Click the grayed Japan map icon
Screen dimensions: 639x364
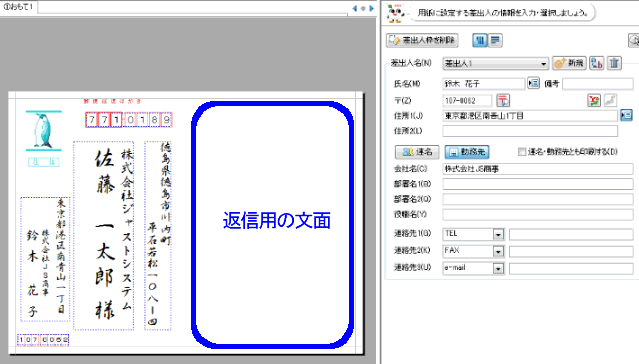(610, 100)
